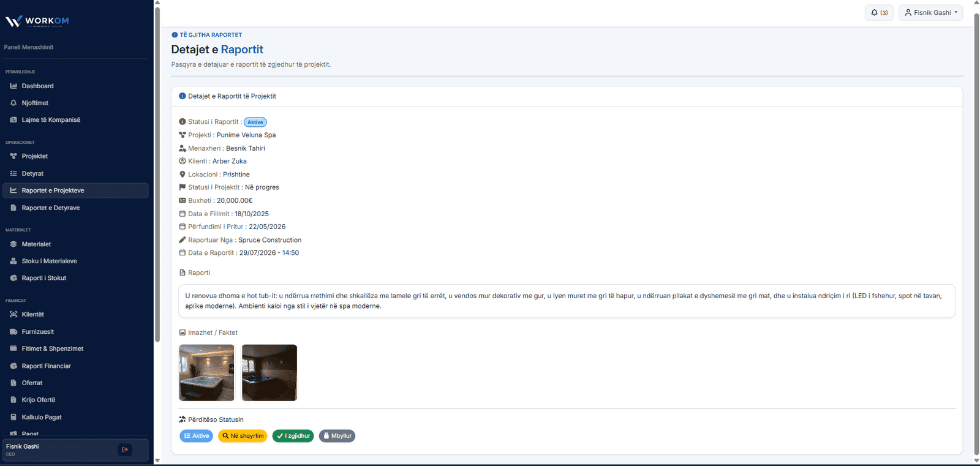This screenshot has height=466, width=980.
Task: Click the sidebar vertical scrollbar
Action: pyautogui.click(x=157, y=175)
